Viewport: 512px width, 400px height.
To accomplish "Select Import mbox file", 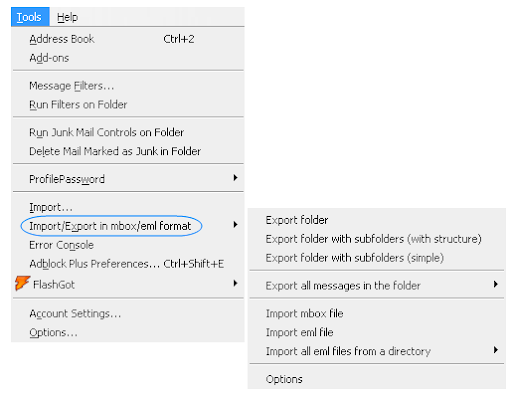I will pos(377,314).
